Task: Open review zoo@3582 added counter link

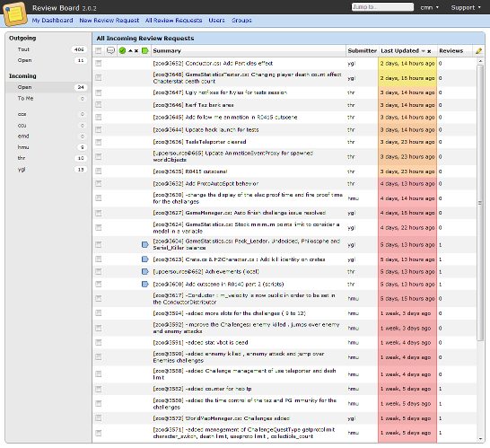Action: coord(202,389)
